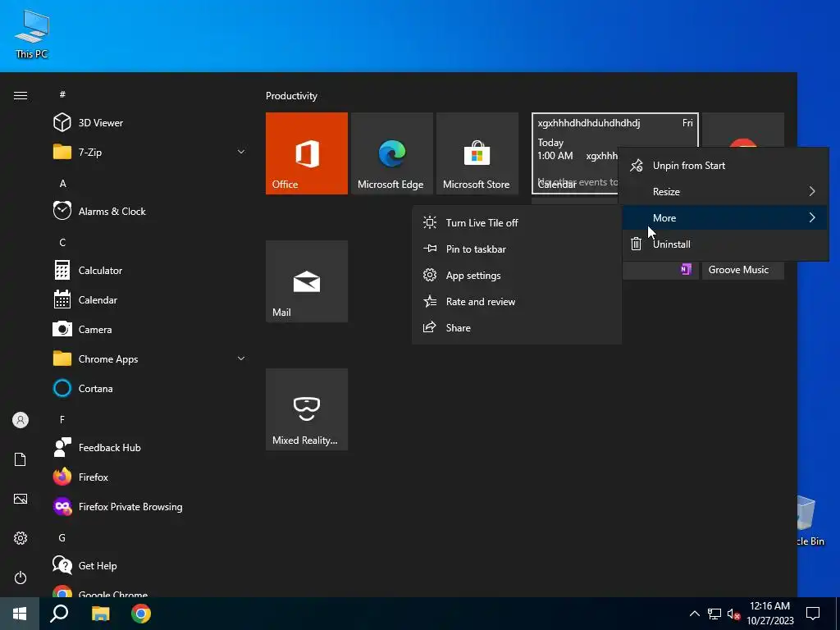Screen dimensions: 840x630
Task: Open the Groove Music tile
Action: (743, 270)
